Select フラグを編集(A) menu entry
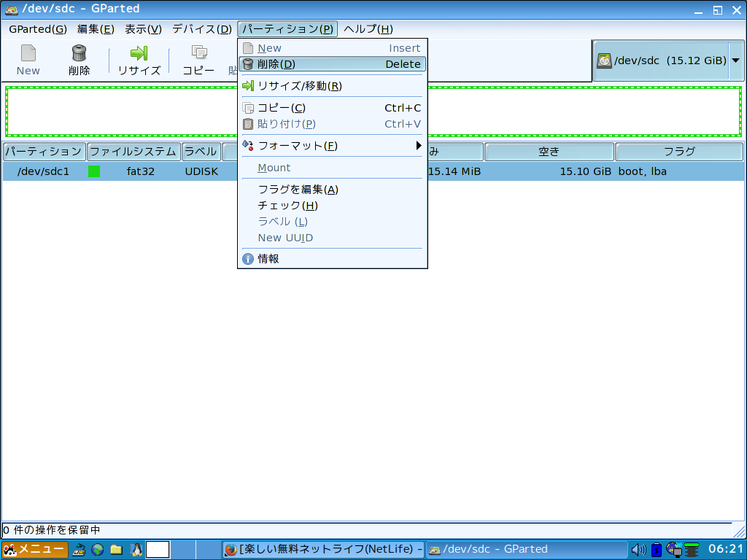Screen dimensions: 747x560 point(332,190)
